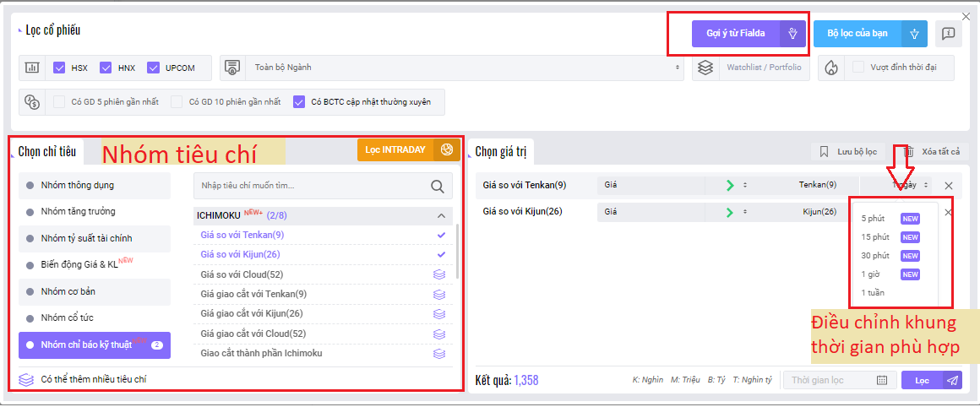
Task: Click the Gợi ý từ Fialda button
Action: tap(736, 34)
